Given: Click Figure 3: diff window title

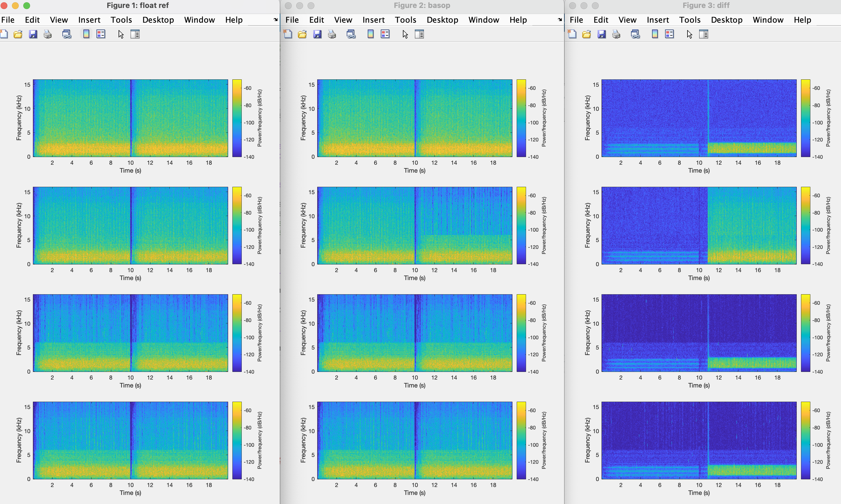Looking at the screenshot, I should 706,5.
